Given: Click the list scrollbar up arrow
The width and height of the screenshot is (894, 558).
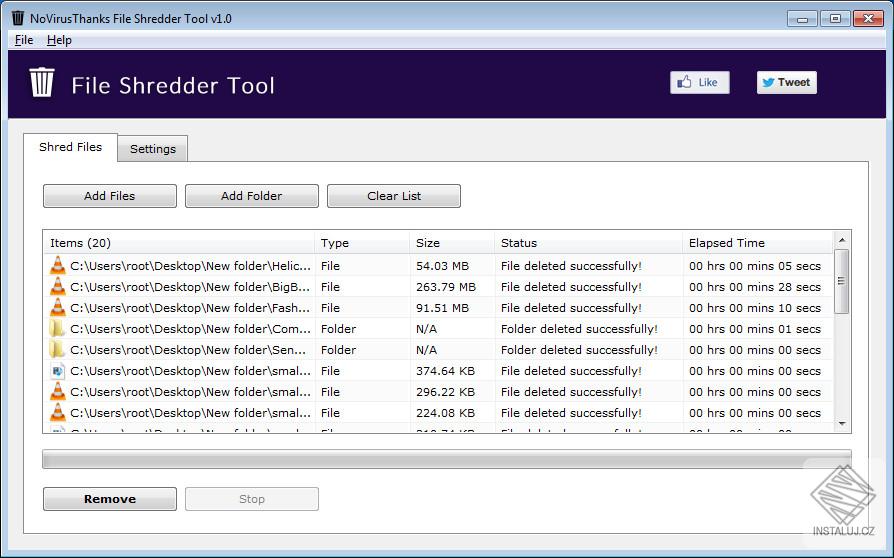Looking at the screenshot, I should (842, 239).
